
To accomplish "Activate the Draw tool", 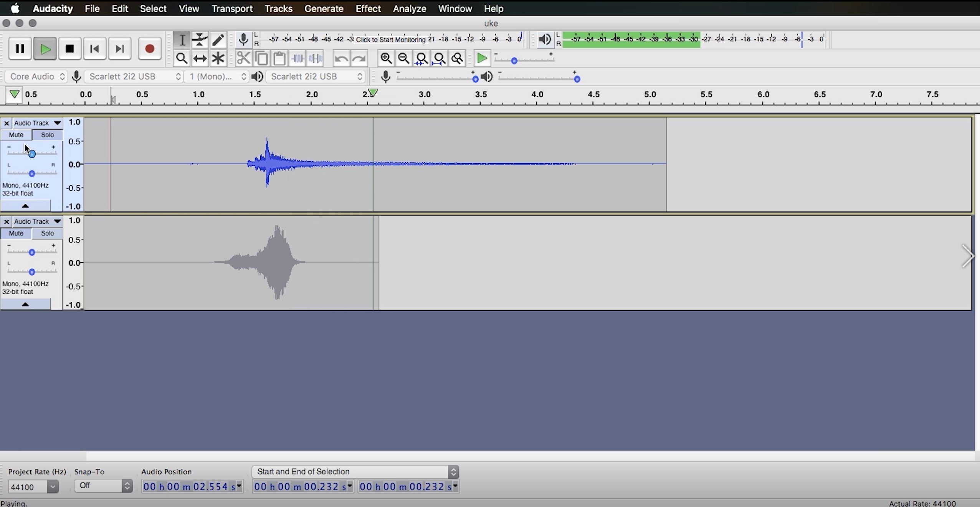I will [x=218, y=40].
